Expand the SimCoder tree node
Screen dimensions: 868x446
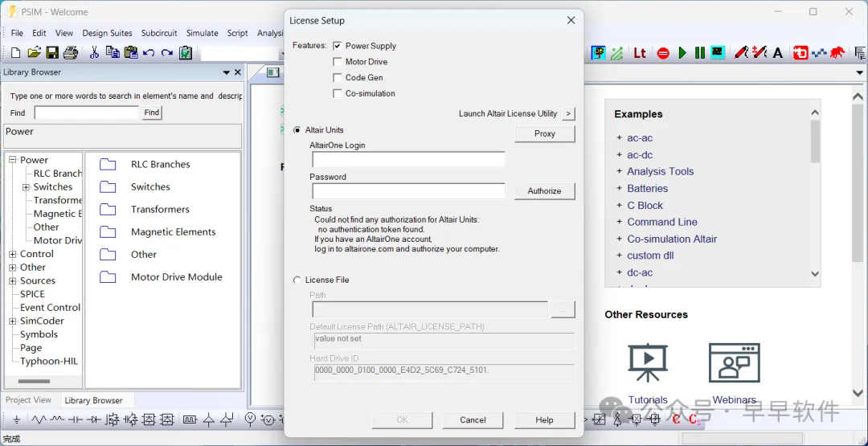[x=13, y=321]
